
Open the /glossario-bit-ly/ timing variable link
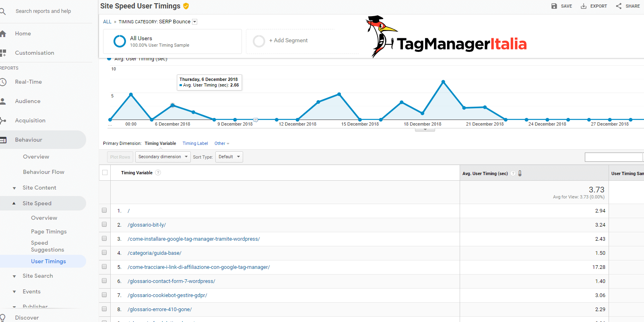147,225
